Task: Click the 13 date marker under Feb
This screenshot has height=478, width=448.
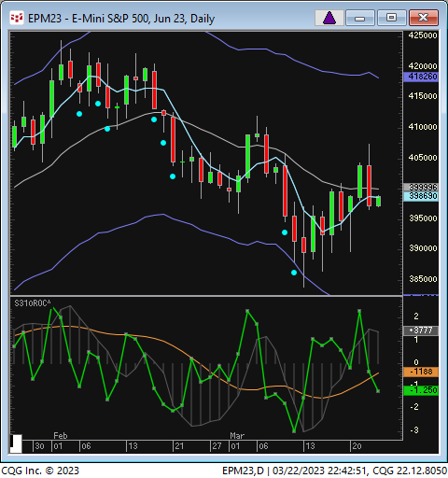Action: 133,446
